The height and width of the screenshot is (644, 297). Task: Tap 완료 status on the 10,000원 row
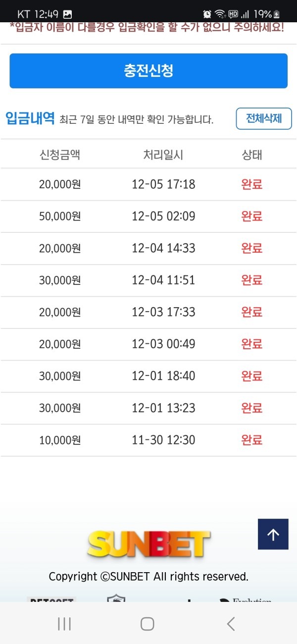[x=252, y=440]
